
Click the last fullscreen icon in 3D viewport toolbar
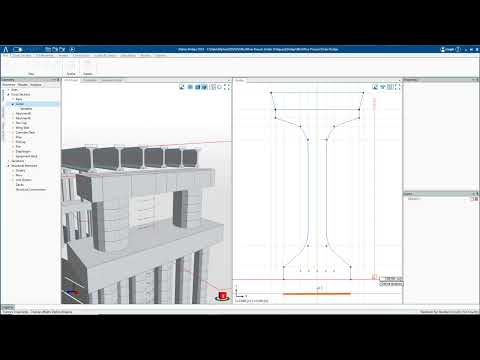click(x=227, y=87)
